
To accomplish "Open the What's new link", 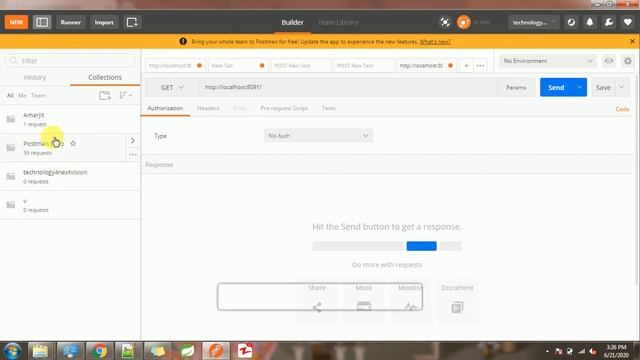I will (x=435, y=42).
